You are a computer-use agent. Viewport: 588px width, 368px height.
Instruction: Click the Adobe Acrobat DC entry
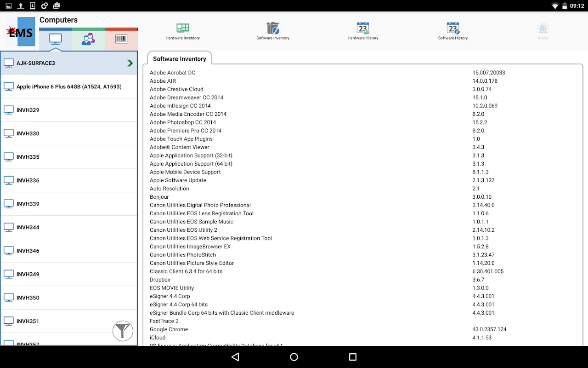(172, 73)
